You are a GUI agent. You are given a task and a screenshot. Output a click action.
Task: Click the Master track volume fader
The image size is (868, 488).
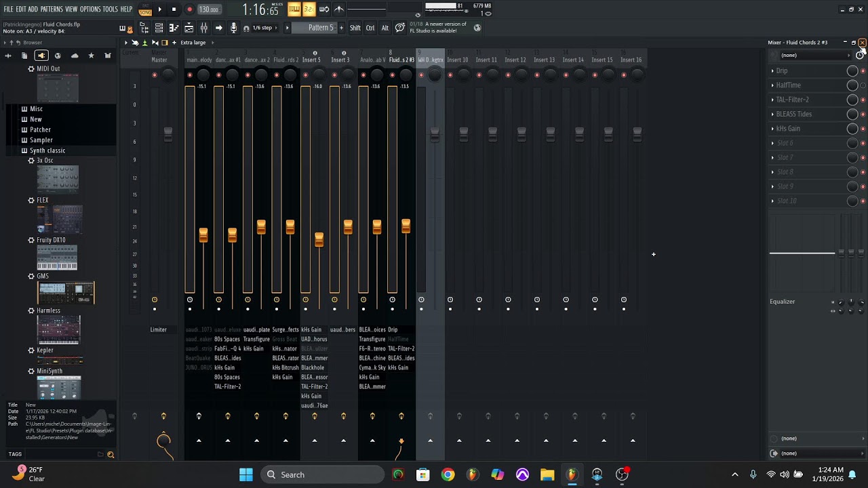(167, 134)
